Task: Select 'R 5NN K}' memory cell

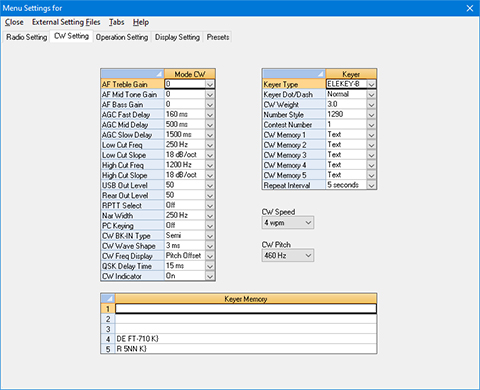Action: pyautogui.click(x=246, y=349)
